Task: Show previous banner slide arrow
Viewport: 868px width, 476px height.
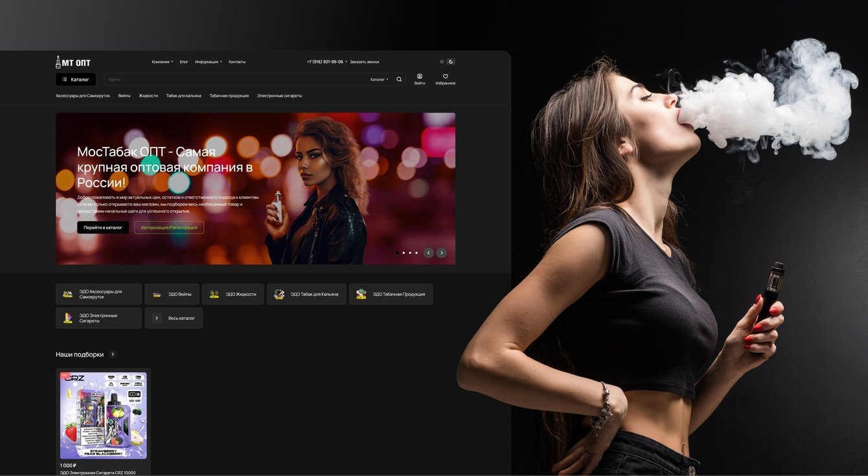Action: pos(428,253)
